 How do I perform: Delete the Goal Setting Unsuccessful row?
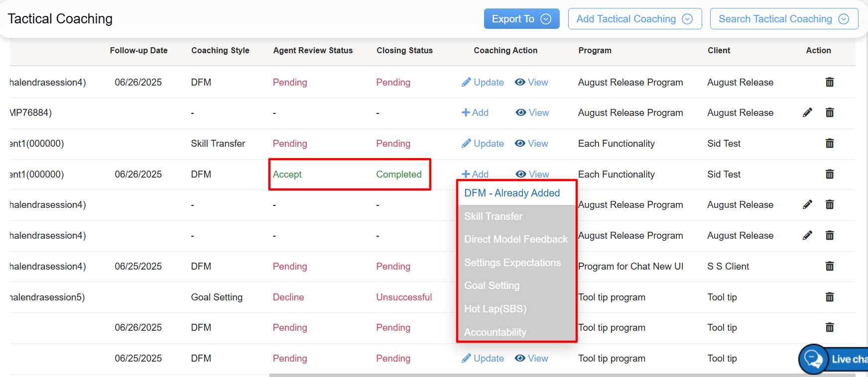click(x=829, y=297)
